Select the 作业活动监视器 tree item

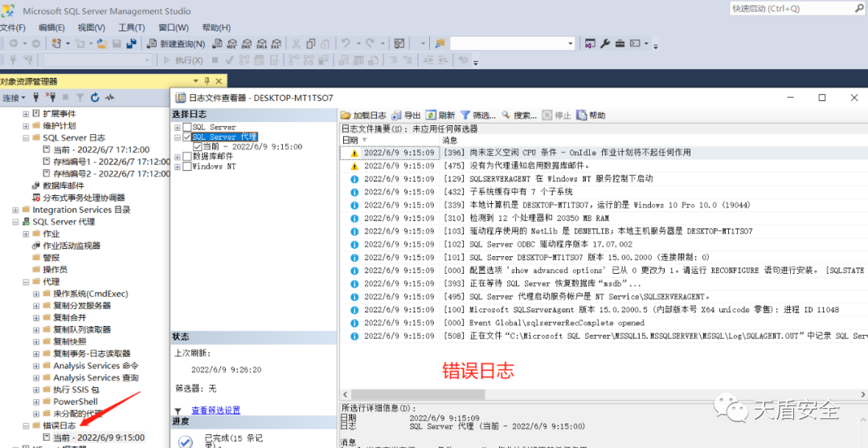72,246
